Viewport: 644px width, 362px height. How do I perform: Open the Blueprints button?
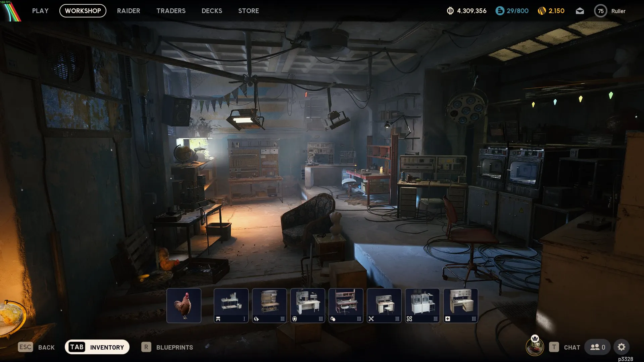click(167, 347)
